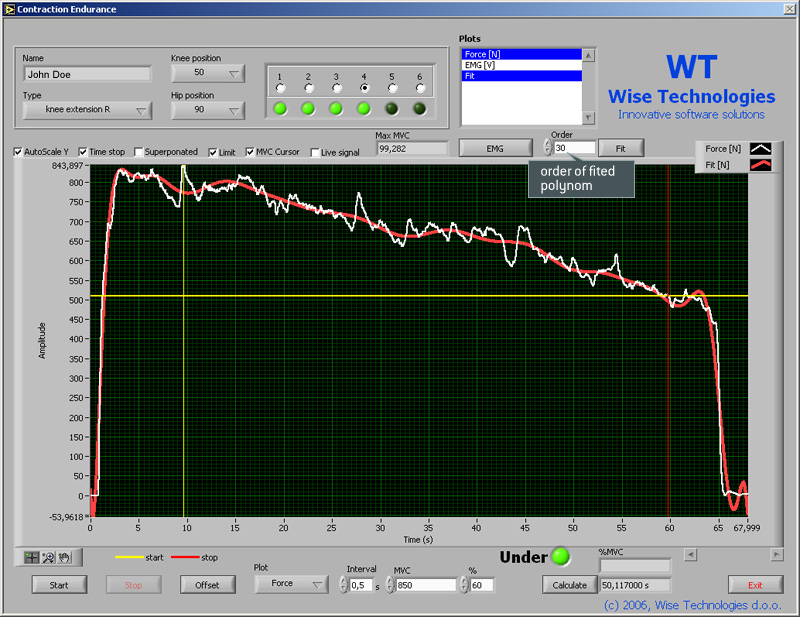This screenshot has height=617, width=800.
Task: Click bottom scrollbar right arrow
Action: tap(777, 554)
